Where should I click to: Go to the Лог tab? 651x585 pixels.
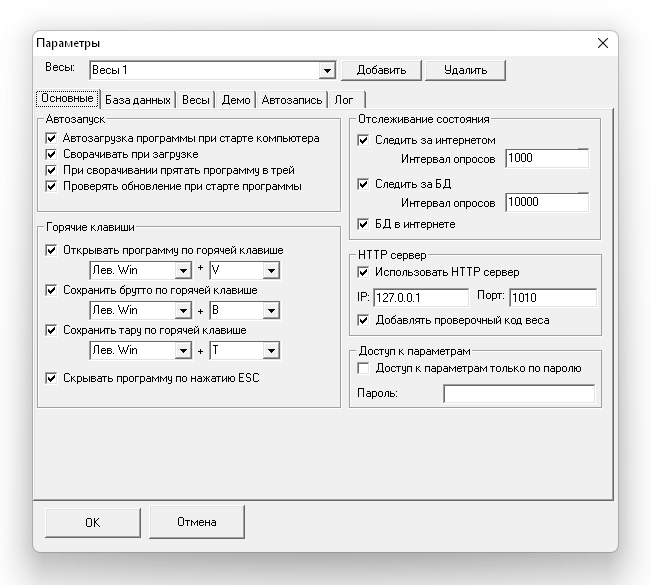point(343,100)
